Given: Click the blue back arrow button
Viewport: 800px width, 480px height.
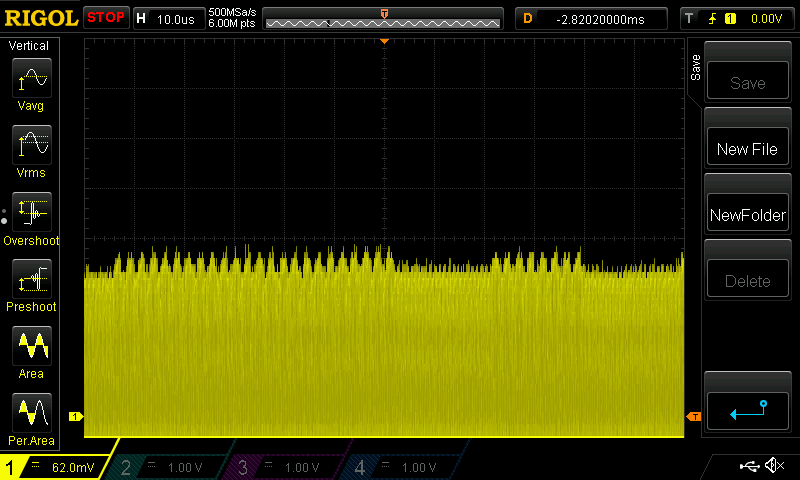Looking at the screenshot, I should pos(747,411).
